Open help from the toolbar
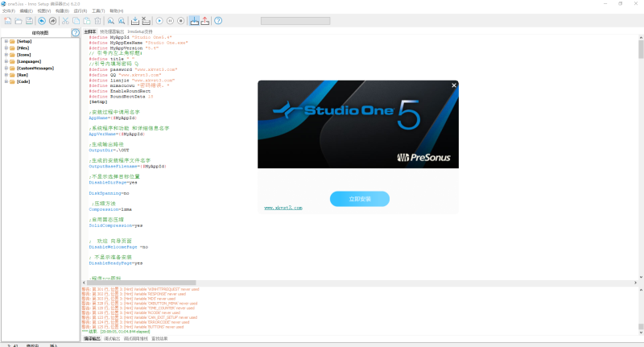The height and width of the screenshot is (347, 644). (x=218, y=21)
